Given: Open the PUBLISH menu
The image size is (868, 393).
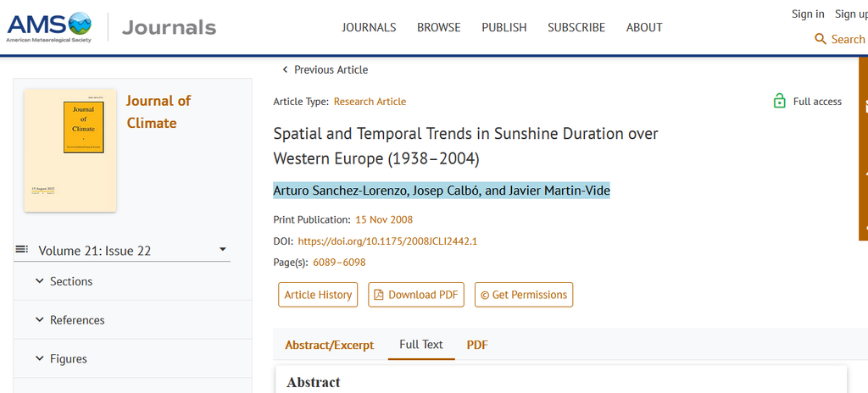Looking at the screenshot, I should [x=504, y=27].
